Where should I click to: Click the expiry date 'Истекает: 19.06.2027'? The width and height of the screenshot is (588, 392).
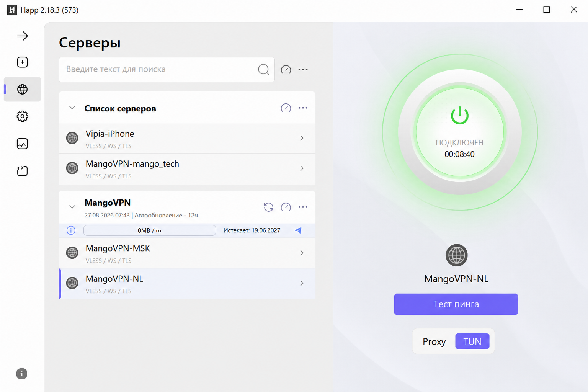click(252, 230)
